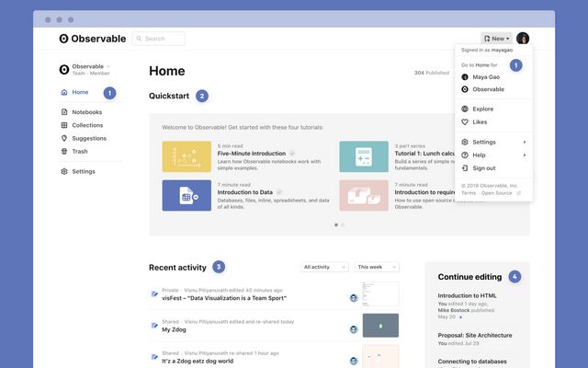Click the Observable team logo in the sidebar
This screenshot has width=588, height=368.
(64, 70)
